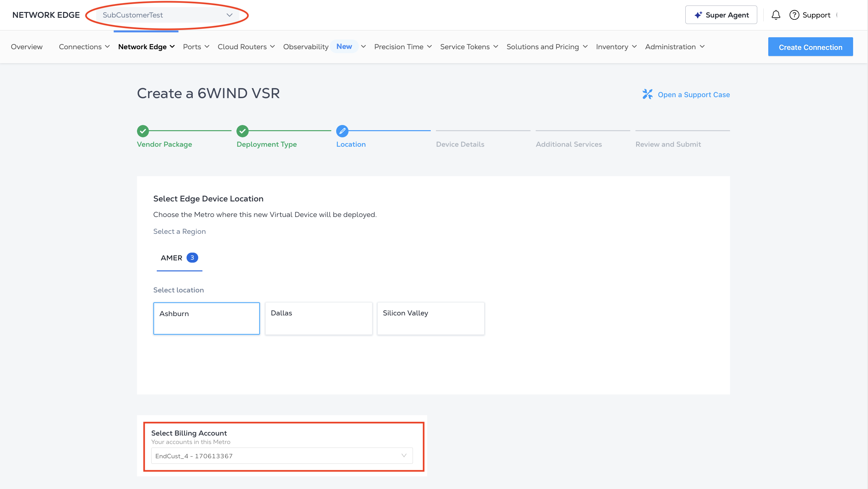868x489 pixels.
Task: Expand the Ports menu
Action: tap(196, 47)
